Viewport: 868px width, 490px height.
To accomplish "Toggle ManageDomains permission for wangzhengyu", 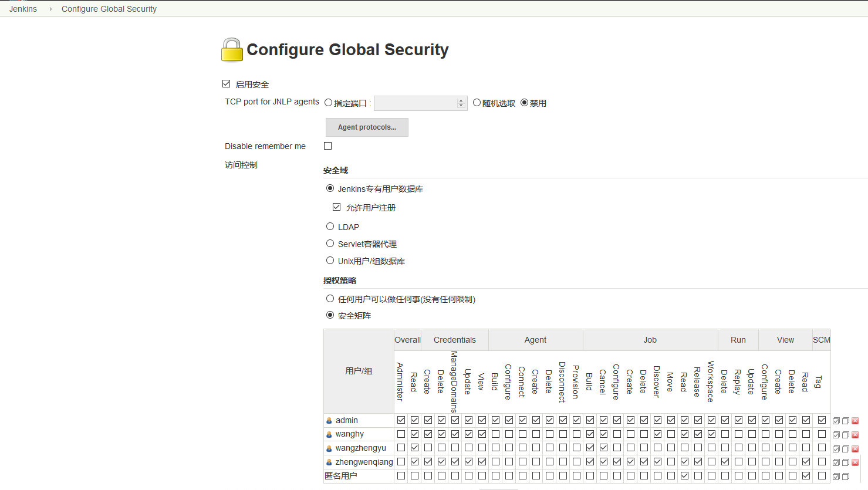I will coord(455,448).
